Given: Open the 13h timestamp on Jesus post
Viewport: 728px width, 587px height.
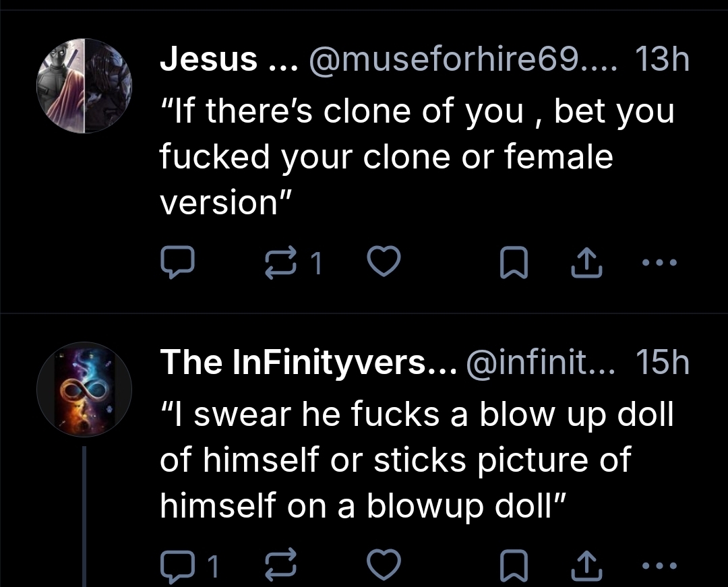Looking at the screenshot, I should pyautogui.click(x=663, y=62).
